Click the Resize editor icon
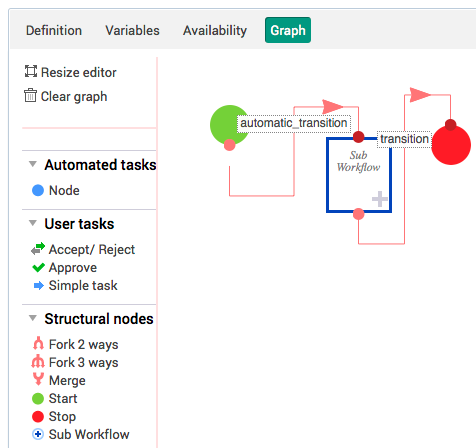The image size is (476, 448). tap(31, 71)
